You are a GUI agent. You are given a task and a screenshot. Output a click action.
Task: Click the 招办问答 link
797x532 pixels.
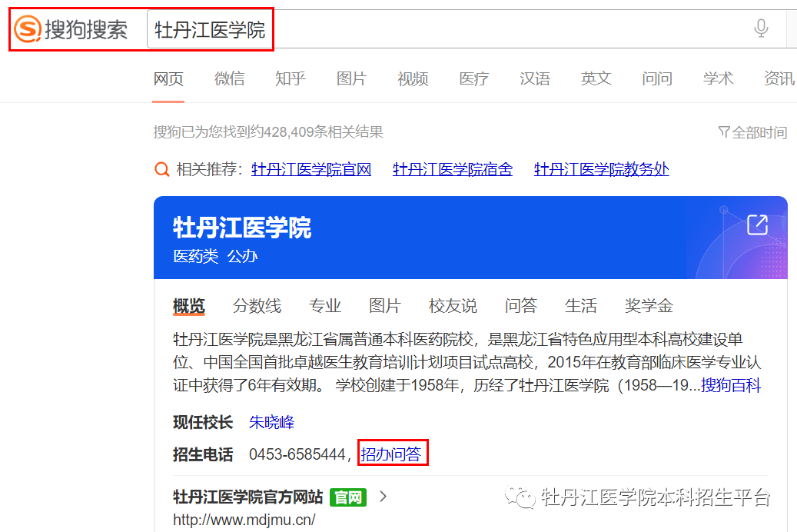coord(392,454)
